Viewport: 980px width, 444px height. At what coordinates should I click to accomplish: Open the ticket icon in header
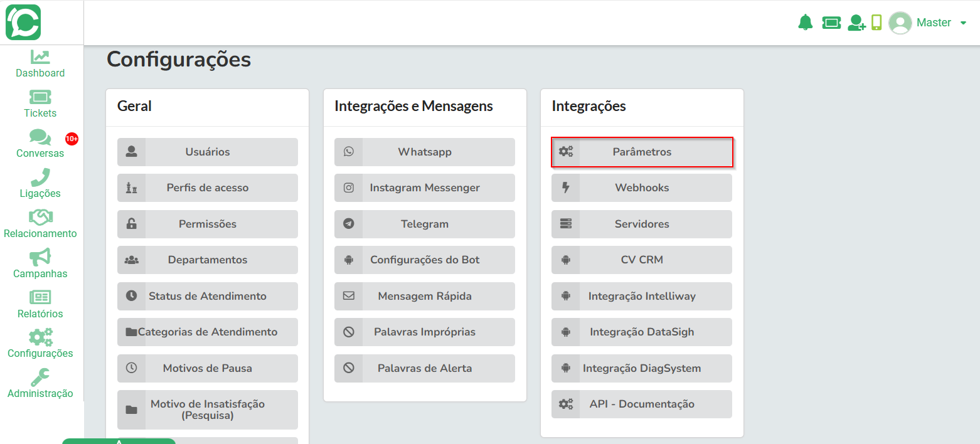click(831, 23)
